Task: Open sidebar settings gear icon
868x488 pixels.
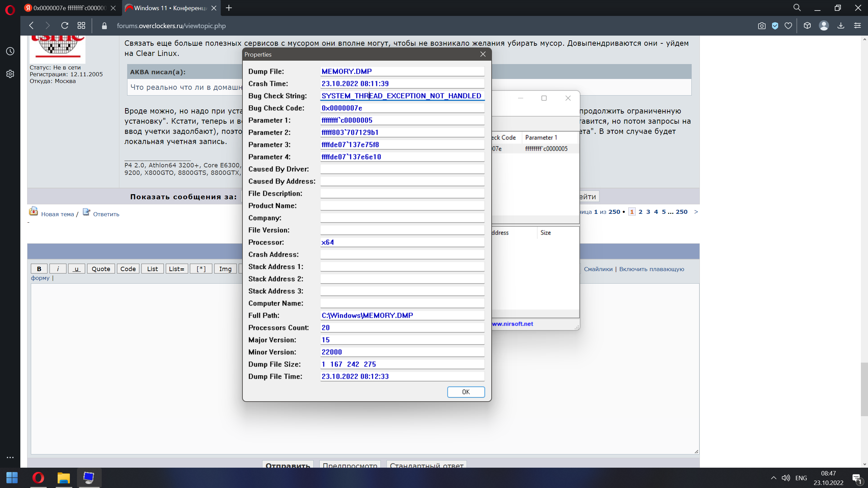Action: point(10,74)
